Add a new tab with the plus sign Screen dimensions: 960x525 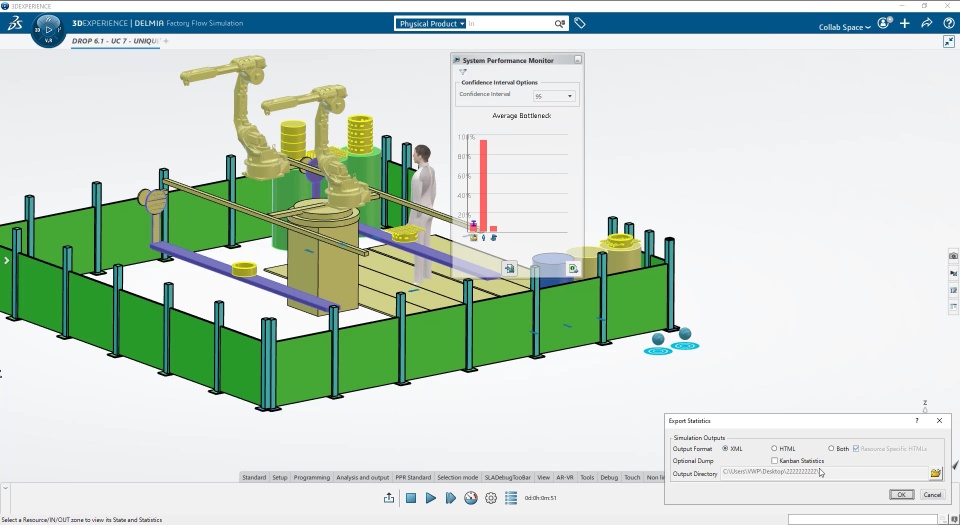[x=166, y=41]
